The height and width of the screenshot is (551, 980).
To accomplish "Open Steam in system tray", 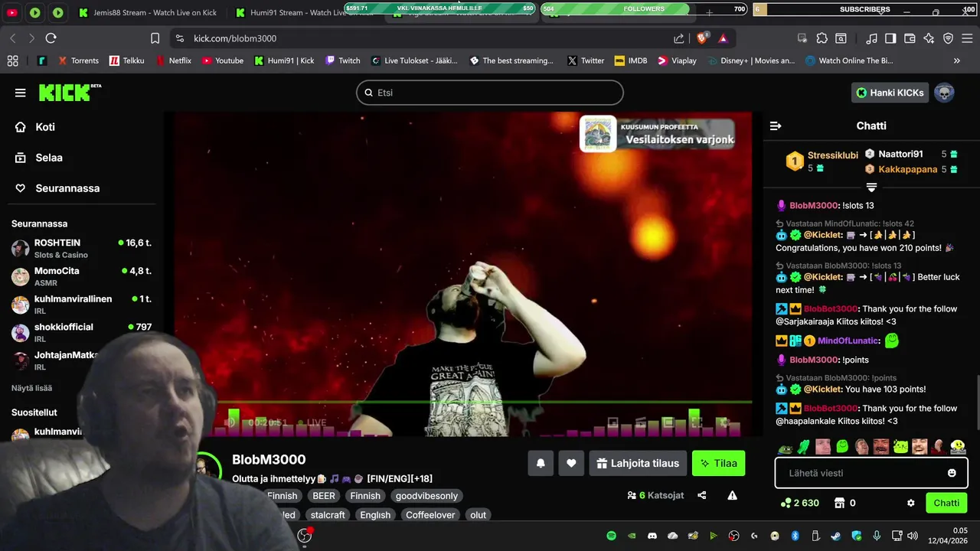I will click(836, 536).
